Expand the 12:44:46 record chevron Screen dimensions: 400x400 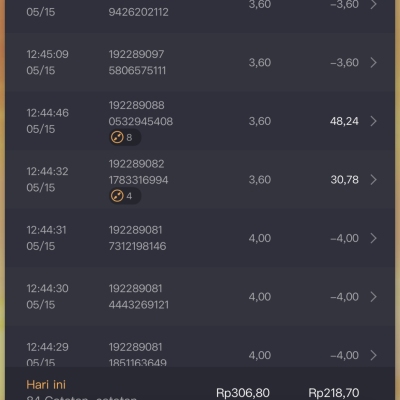click(373, 121)
